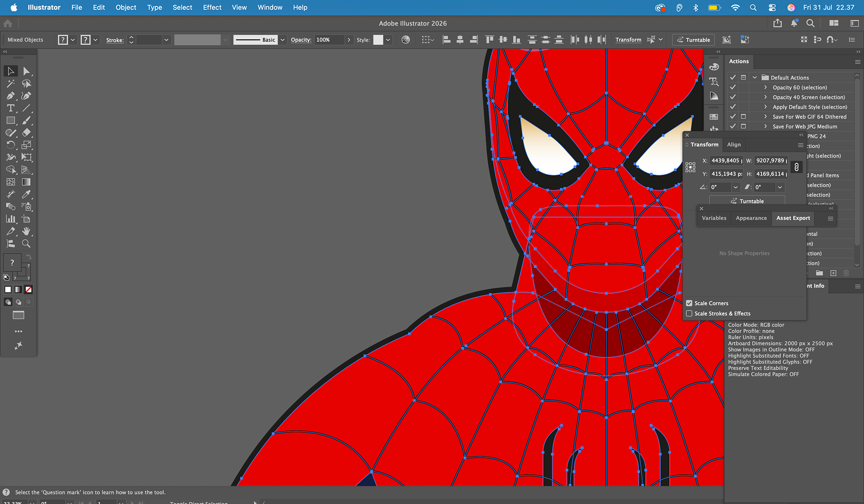
Task: Expand Opacity 60 (selection) action
Action: [765, 87]
